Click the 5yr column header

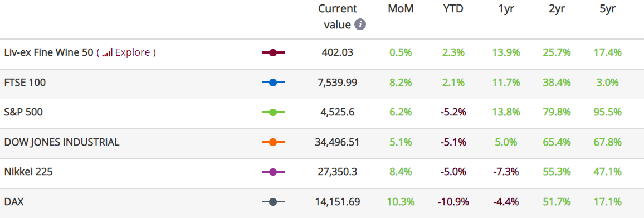click(607, 9)
